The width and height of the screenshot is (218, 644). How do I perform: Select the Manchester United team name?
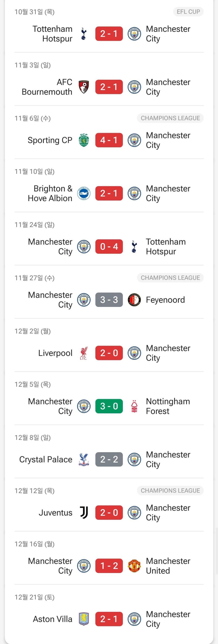pos(168,566)
